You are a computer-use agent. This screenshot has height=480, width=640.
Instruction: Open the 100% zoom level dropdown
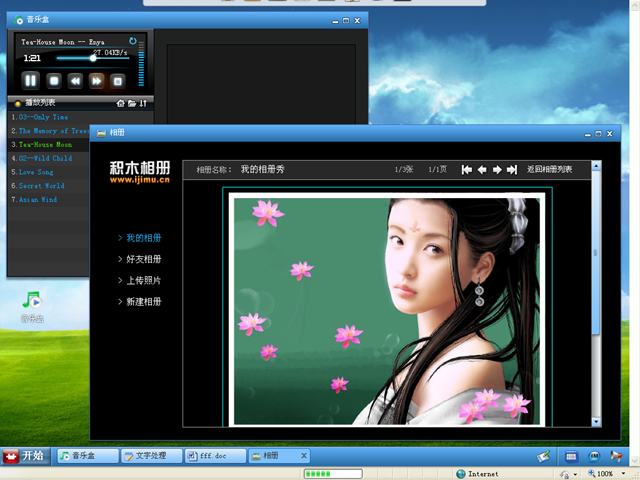623,474
